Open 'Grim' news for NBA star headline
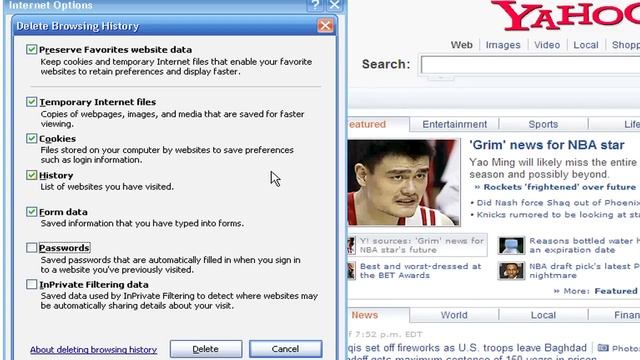The width and height of the screenshot is (640, 360). point(547,145)
